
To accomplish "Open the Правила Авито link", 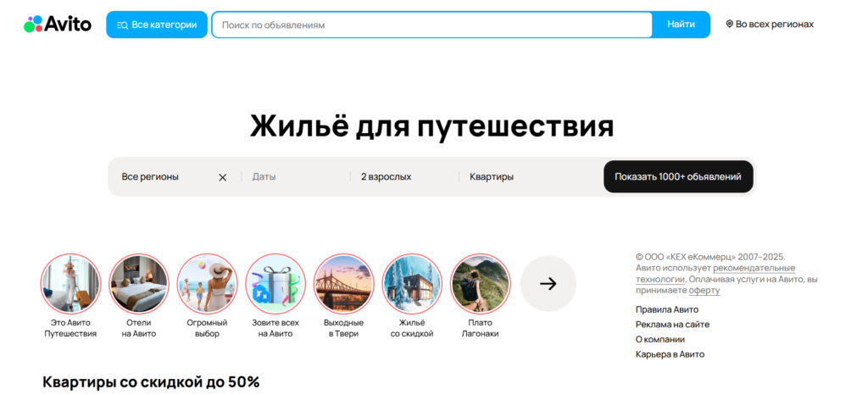I will pos(667,309).
